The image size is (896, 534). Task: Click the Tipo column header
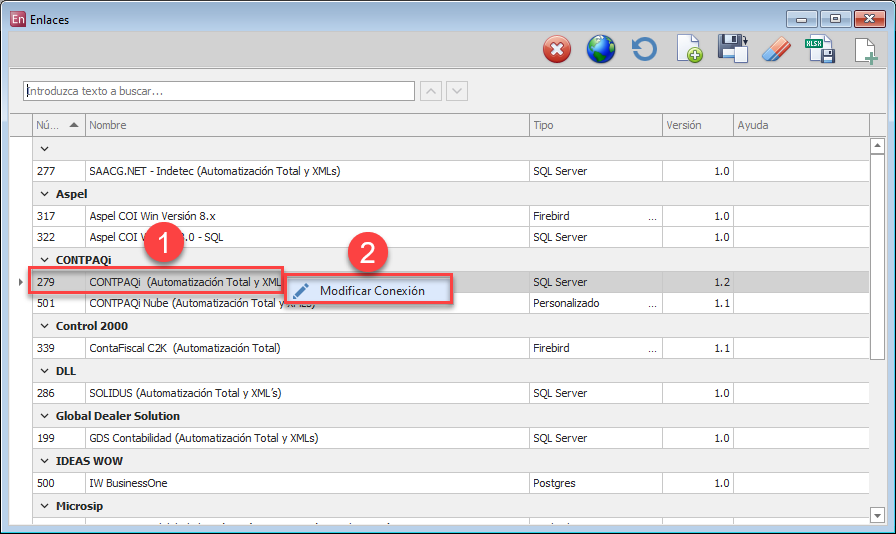click(x=596, y=125)
